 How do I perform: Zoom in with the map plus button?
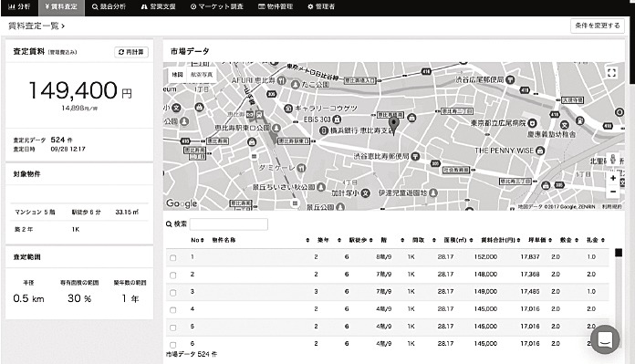(613, 178)
